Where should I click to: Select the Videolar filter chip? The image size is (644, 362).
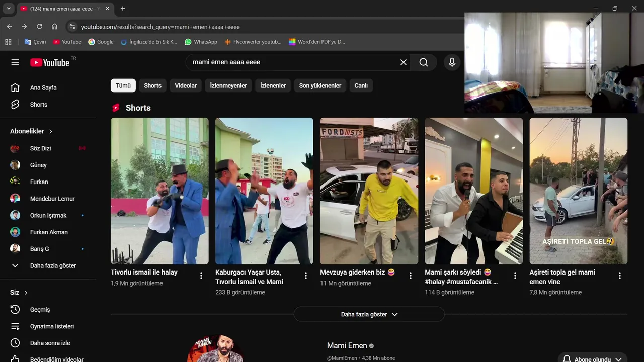pyautogui.click(x=186, y=85)
